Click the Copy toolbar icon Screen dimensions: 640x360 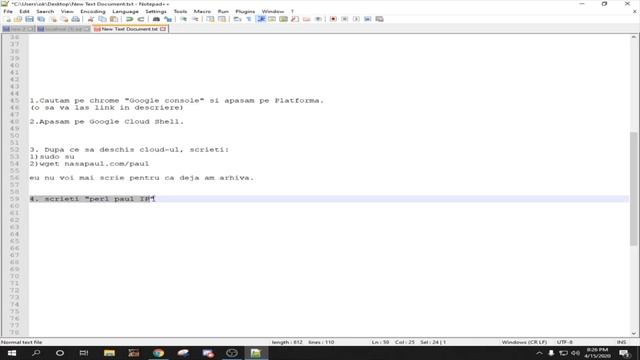coord(102,19)
